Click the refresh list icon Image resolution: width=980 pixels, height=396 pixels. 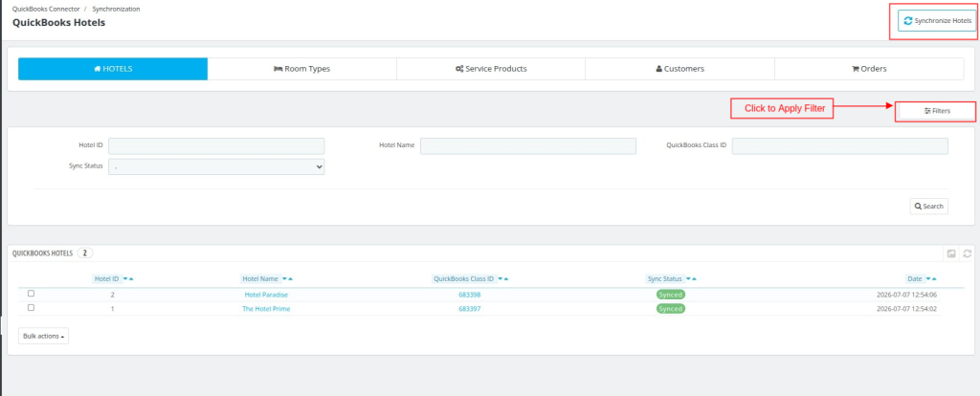967,253
